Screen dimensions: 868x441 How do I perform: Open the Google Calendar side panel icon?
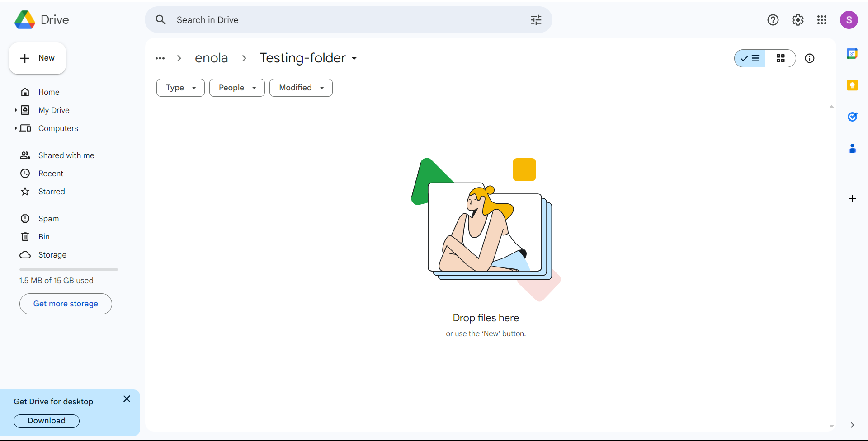[x=852, y=54]
